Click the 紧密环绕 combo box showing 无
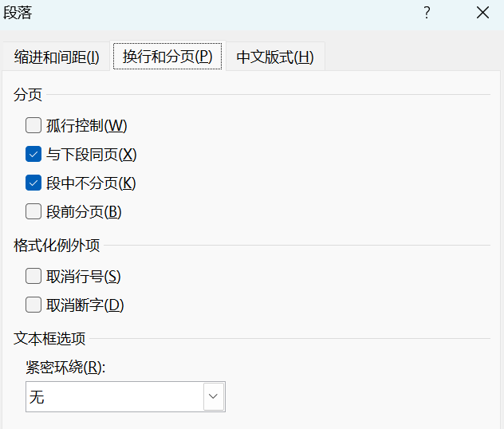The height and width of the screenshot is (429, 504). pyautogui.click(x=115, y=396)
